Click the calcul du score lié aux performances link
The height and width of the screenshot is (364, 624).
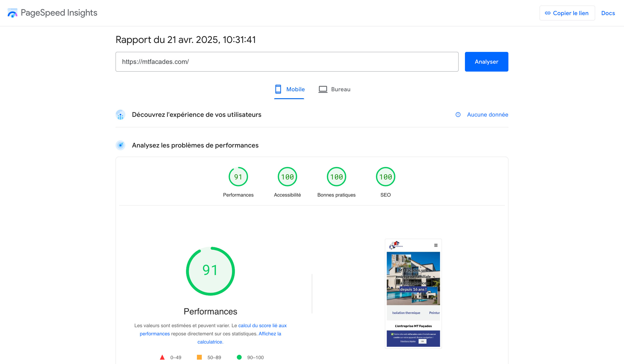262,325
